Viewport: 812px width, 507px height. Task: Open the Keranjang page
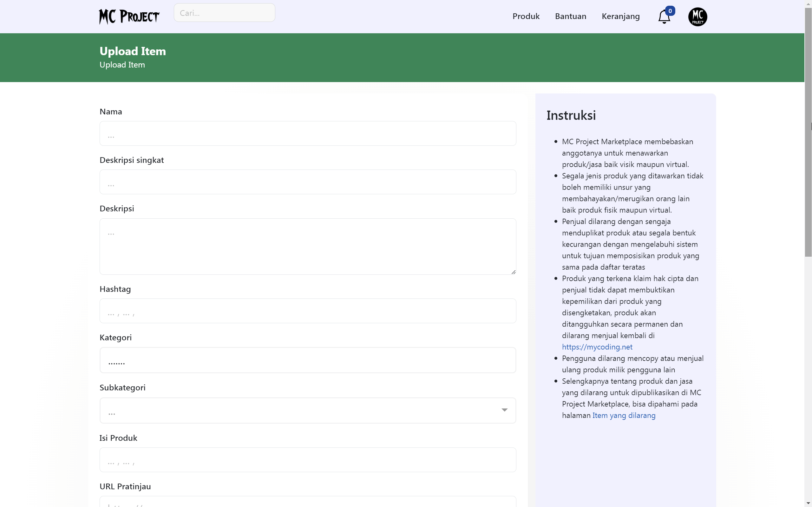point(620,16)
